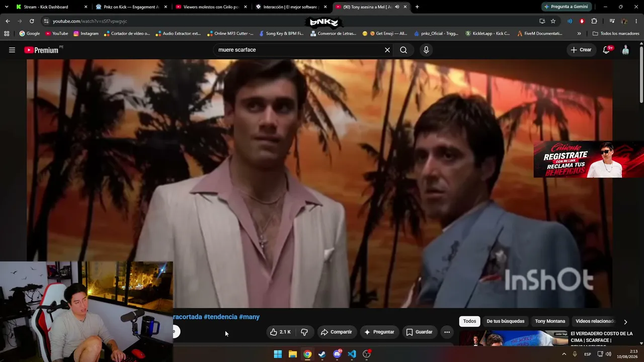Screen dimensions: 644x362
Task: Start voice search with the microphone icon
Action: click(426, 50)
